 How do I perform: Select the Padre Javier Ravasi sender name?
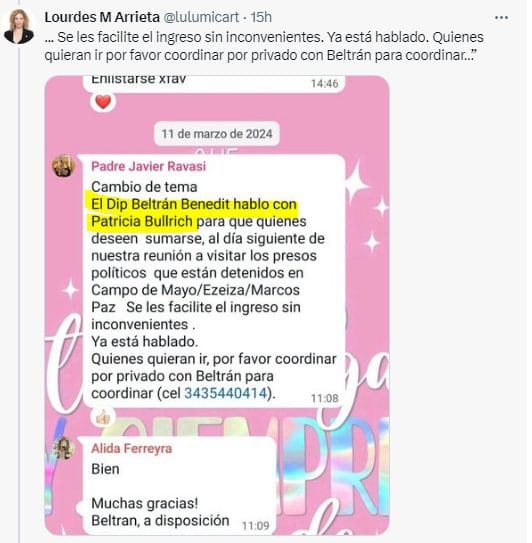coord(149,166)
